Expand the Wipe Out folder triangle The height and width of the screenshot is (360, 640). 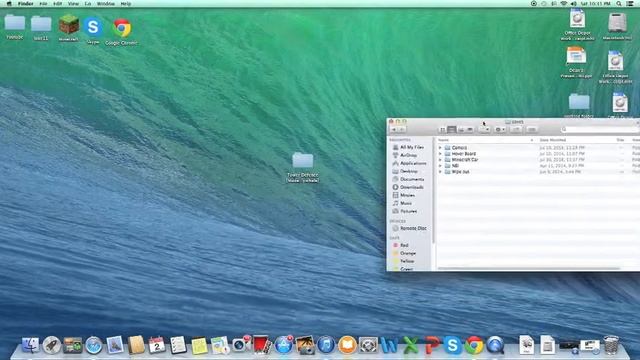440,172
